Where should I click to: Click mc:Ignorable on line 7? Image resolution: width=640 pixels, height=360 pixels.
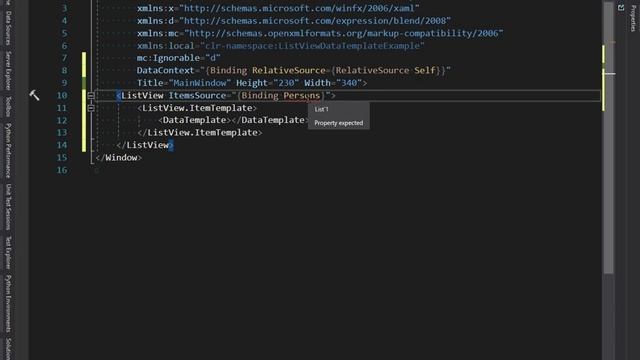(168, 58)
